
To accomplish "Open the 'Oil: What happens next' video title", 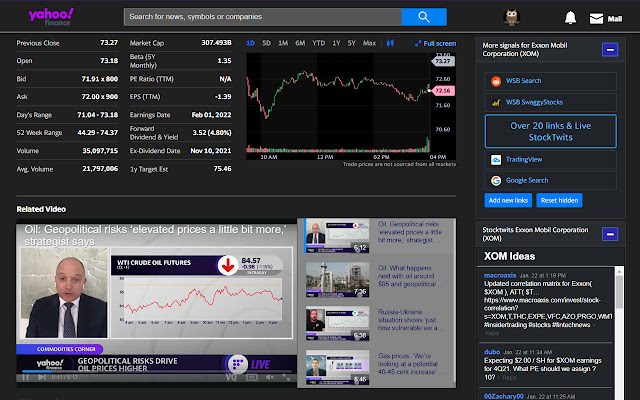I will [x=409, y=276].
